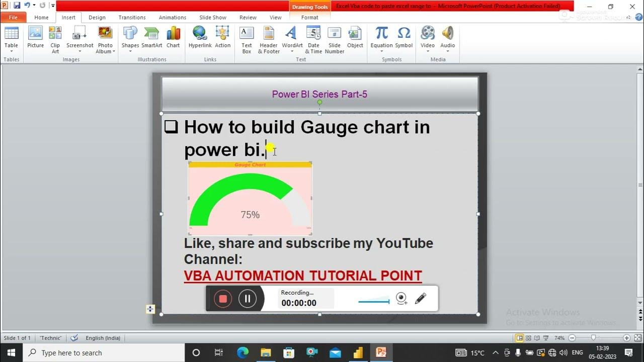
Task: Open the recorder's pencil annotation tool
Action: click(421, 299)
